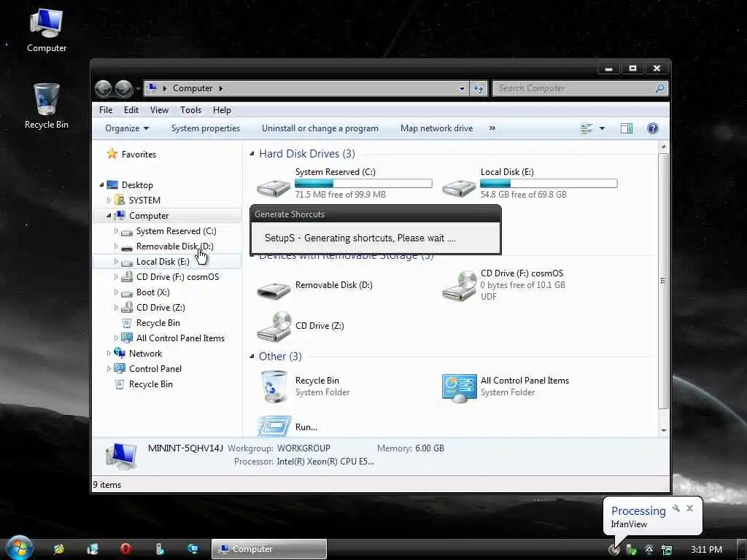Image resolution: width=747 pixels, height=560 pixels.
Task: Click the System Reserved (C:) usage bar
Action: point(363,183)
